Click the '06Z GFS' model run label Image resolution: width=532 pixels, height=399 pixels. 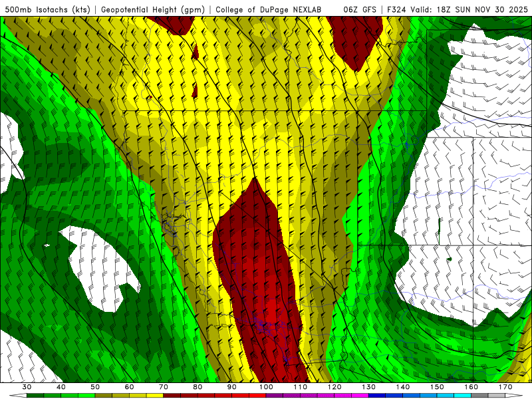pos(360,10)
